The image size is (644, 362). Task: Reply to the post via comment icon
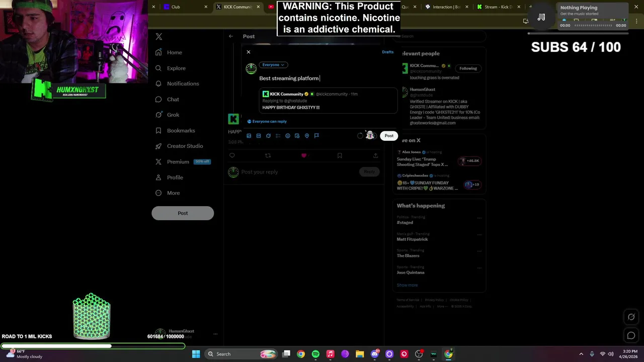[232, 156]
